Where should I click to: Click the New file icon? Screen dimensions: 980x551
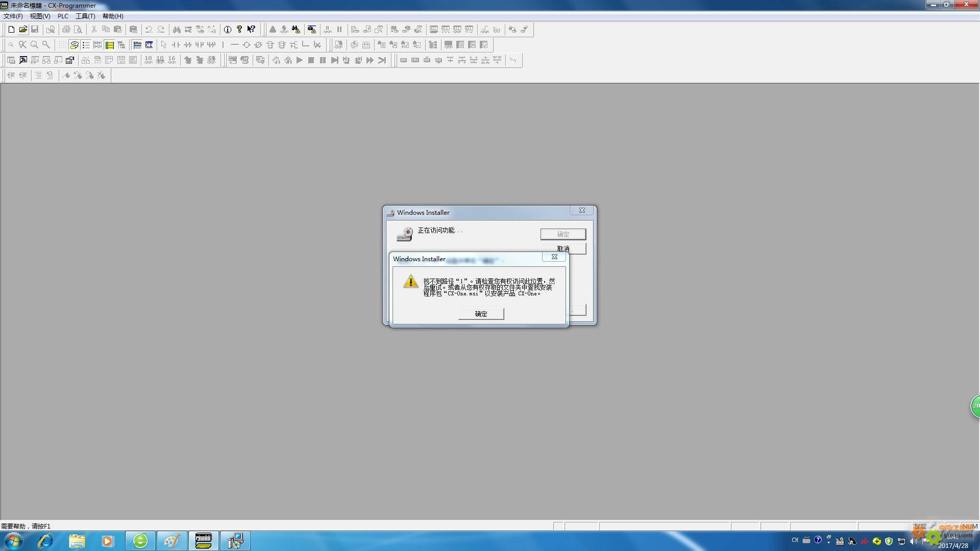coord(11,30)
